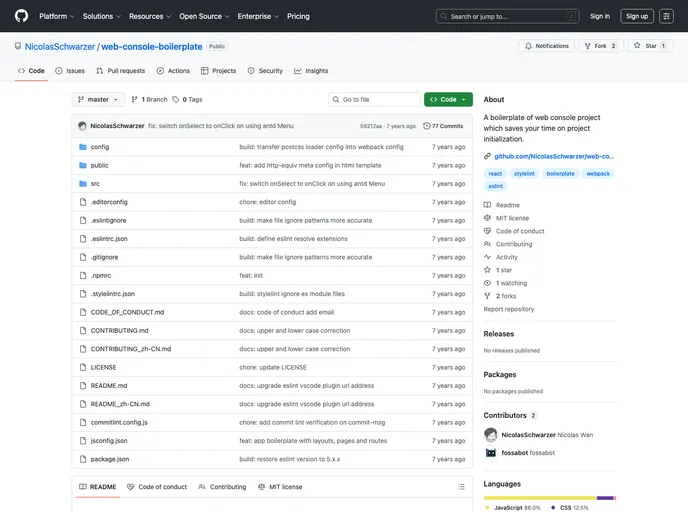Click the NicolasSchwarzer contributor avatar
This screenshot has height=512, width=688.
(x=491, y=435)
